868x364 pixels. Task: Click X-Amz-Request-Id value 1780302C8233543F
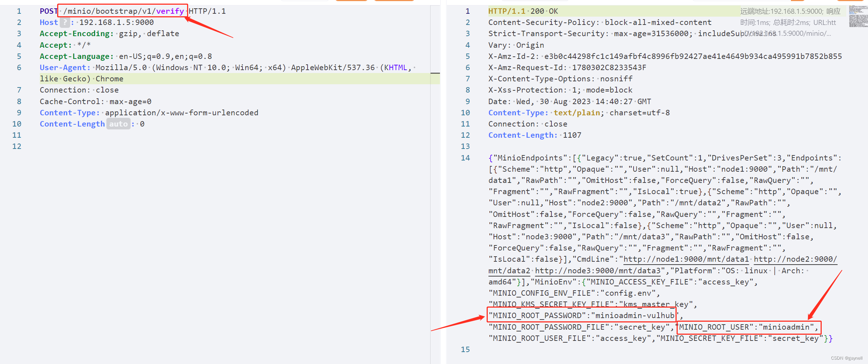point(609,68)
